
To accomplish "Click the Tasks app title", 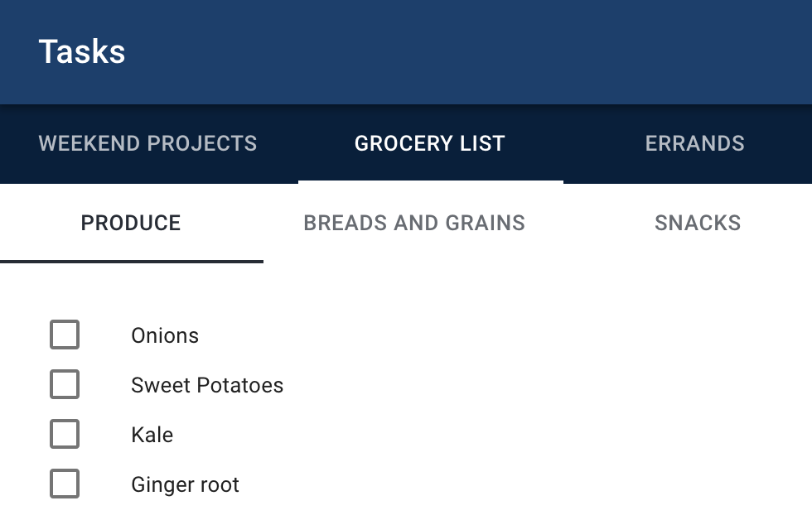I will (x=82, y=51).
